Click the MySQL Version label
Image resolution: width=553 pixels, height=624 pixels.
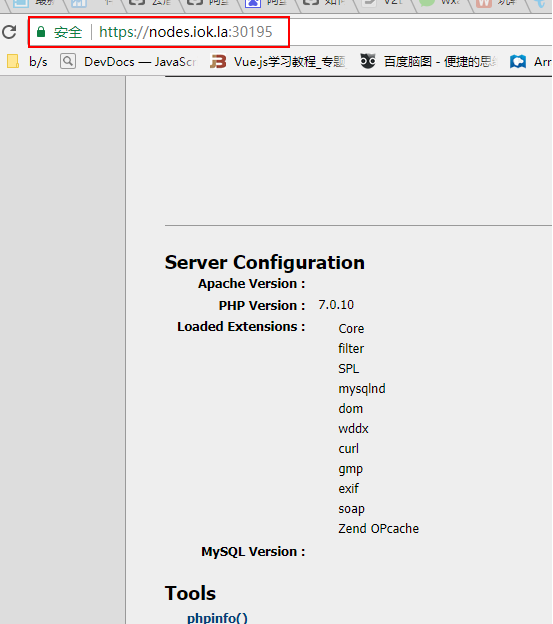[253, 552]
